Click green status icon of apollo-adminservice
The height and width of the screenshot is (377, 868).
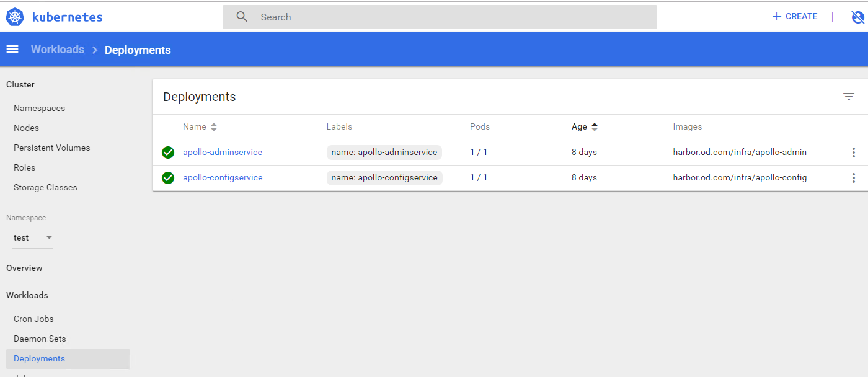click(168, 153)
